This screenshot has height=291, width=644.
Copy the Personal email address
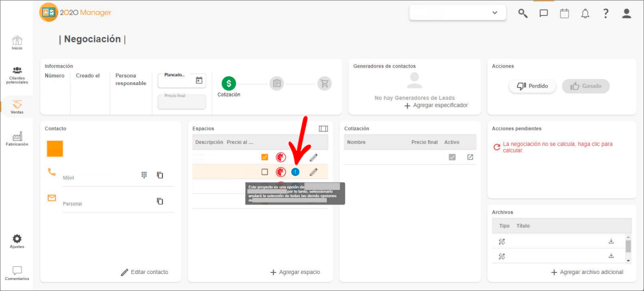pyautogui.click(x=160, y=201)
